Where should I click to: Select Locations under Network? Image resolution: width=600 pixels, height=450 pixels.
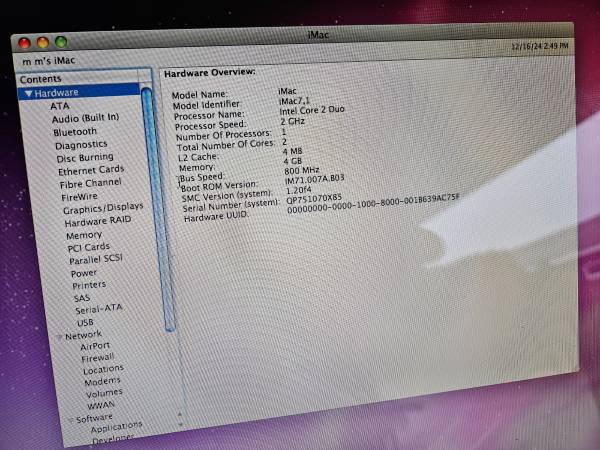[103, 370]
